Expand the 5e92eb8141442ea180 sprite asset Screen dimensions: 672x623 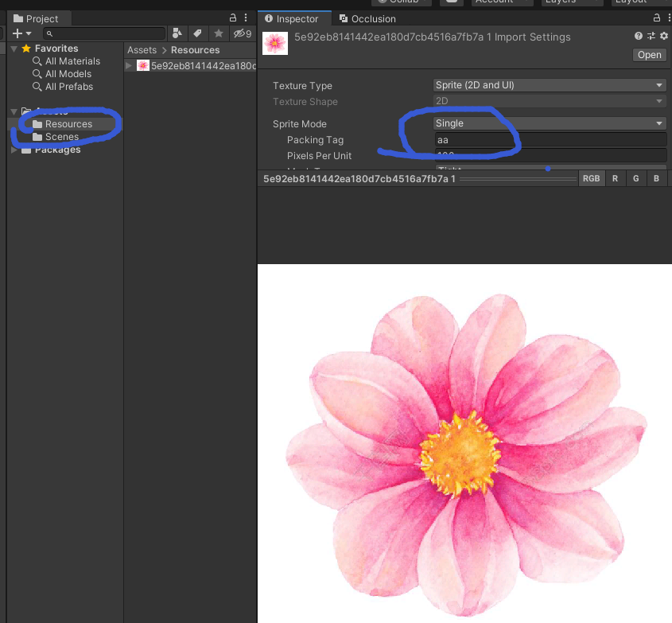point(129,65)
